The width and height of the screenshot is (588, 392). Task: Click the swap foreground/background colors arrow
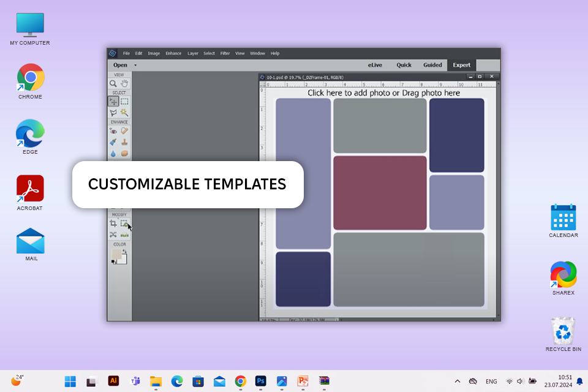[x=124, y=251]
